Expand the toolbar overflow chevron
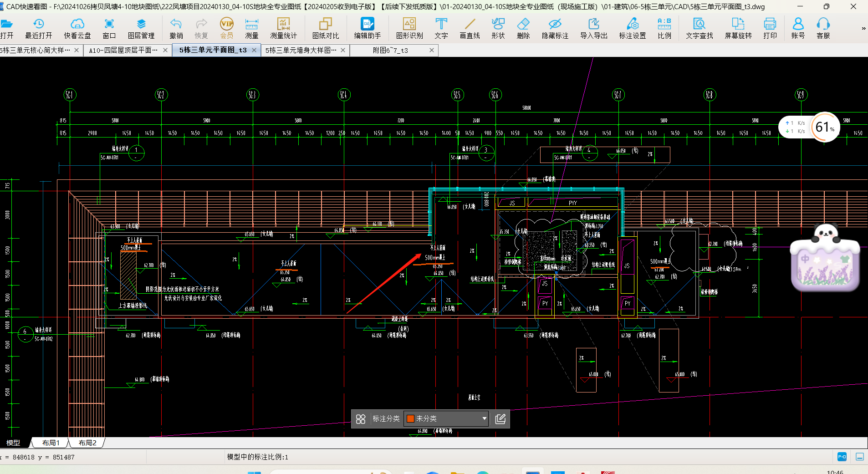 point(863,28)
